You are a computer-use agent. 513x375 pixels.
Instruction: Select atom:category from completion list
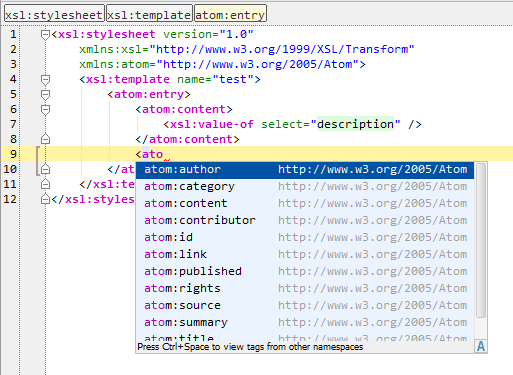(x=305, y=187)
